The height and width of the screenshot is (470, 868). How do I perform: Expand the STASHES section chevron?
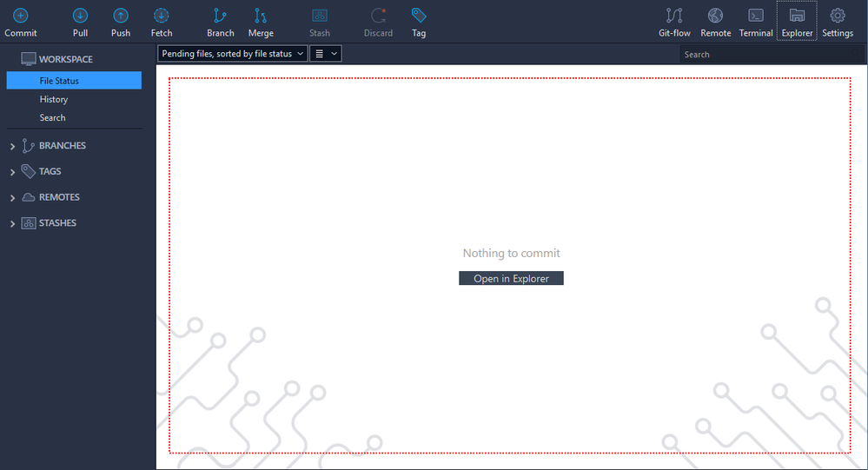coord(12,223)
